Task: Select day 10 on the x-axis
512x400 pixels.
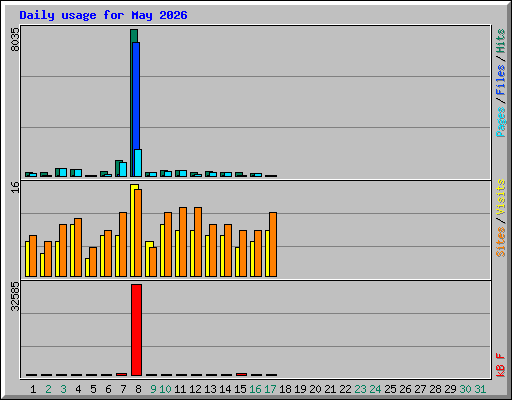Action: tap(165, 389)
